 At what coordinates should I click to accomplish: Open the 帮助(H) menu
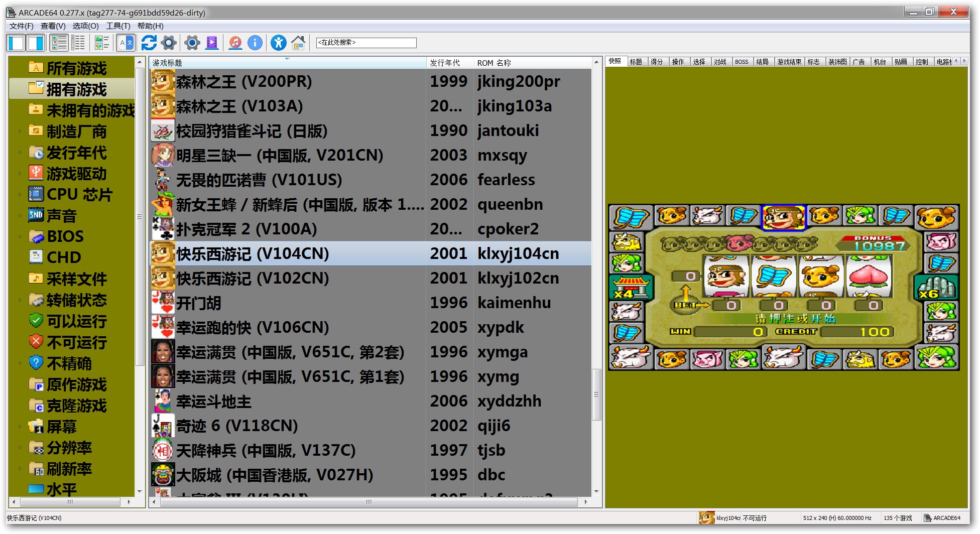click(x=150, y=26)
